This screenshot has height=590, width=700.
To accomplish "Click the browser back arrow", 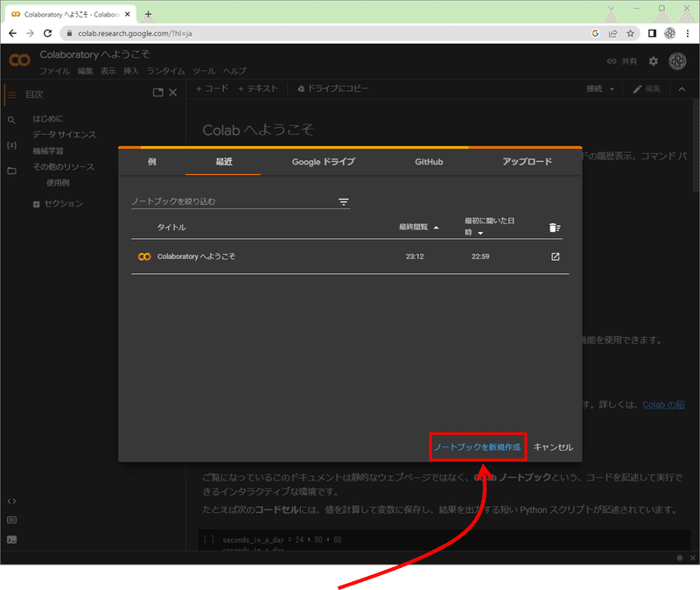I will (12, 33).
